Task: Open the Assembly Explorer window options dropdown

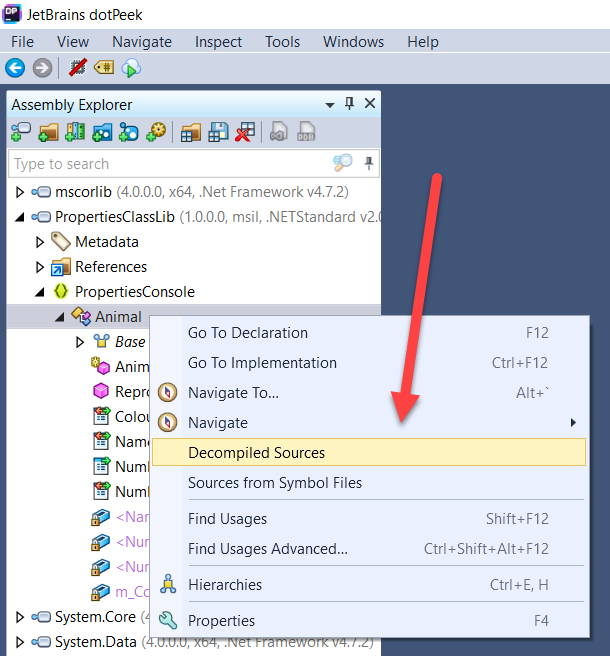Action: (x=330, y=104)
